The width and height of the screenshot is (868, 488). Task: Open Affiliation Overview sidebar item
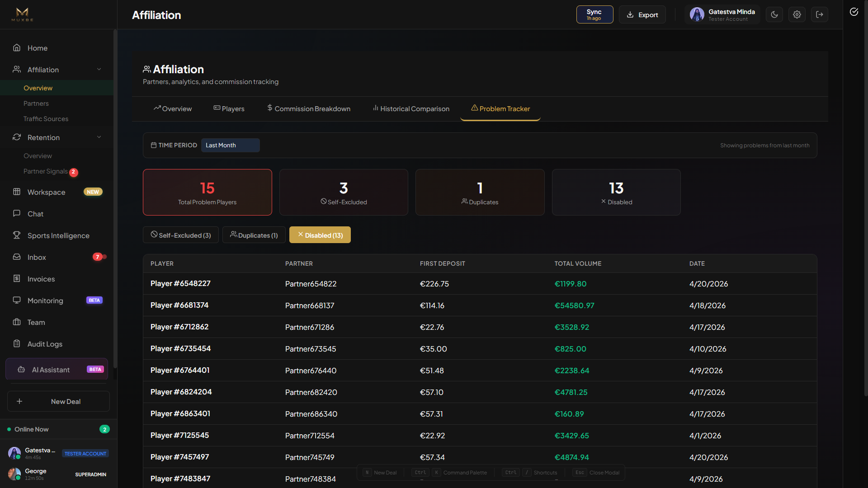click(x=57, y=88)
